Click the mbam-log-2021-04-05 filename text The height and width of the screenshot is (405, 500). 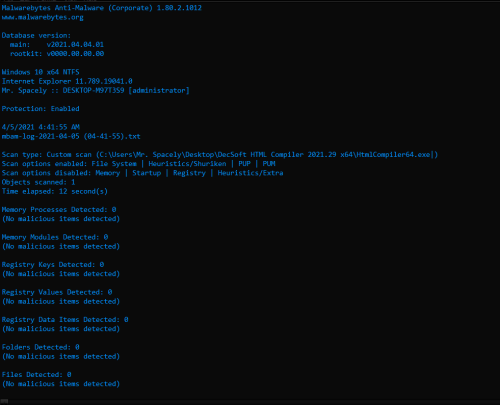pyautogui.click(x=71, y=136)
